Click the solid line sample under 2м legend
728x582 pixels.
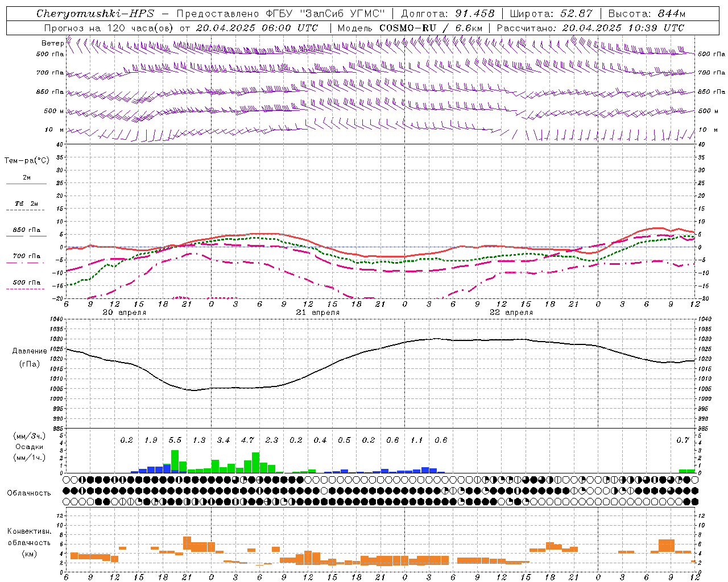[x=26, y=184]
